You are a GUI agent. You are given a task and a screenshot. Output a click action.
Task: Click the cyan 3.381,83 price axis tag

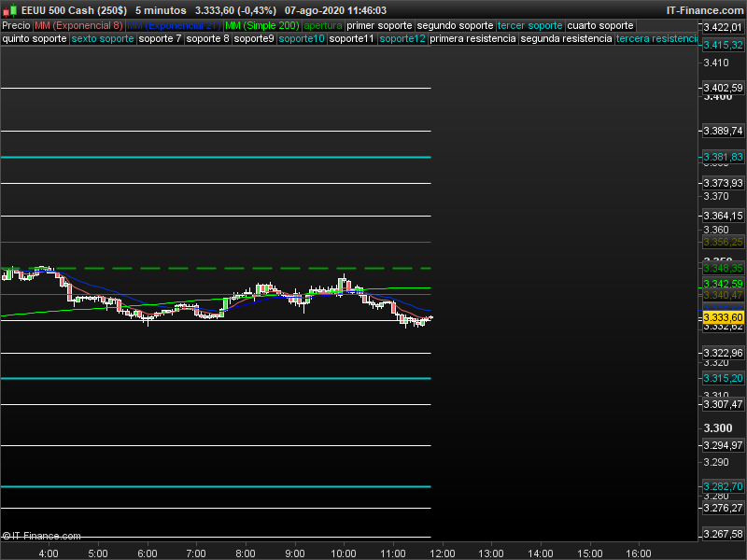click(x=723, y=157)
